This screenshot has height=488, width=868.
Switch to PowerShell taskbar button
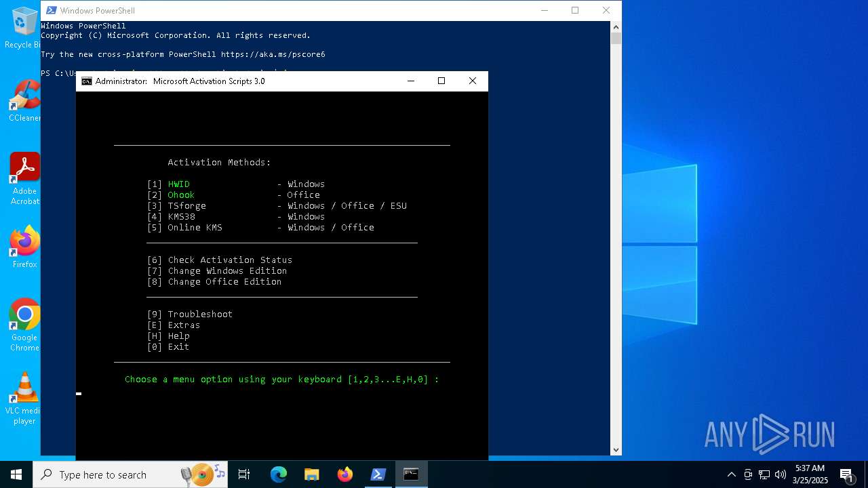click(378, 474)
